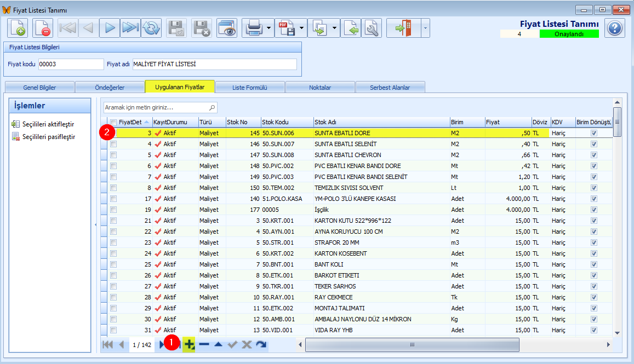The width and height of the screenshot is (634, 364).
Task: Click horizontal scrollbar right arrow
Action: pyautogui.click(x=608, y=345)
